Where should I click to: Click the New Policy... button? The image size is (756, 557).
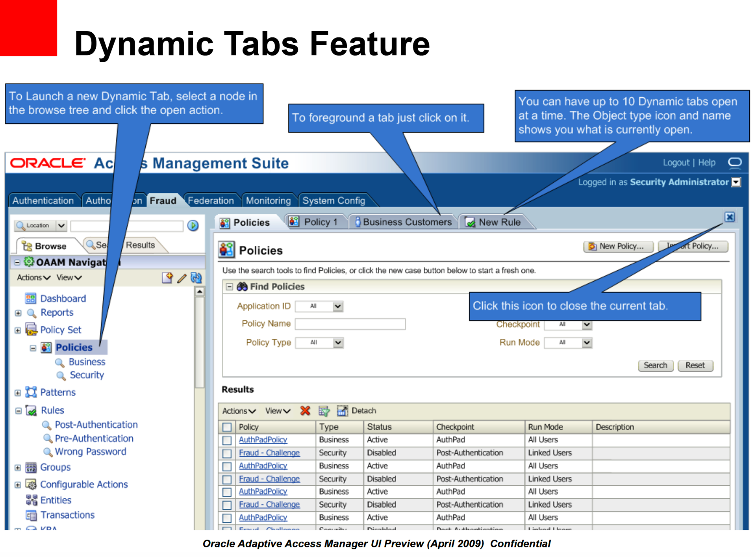click(618, 246)
